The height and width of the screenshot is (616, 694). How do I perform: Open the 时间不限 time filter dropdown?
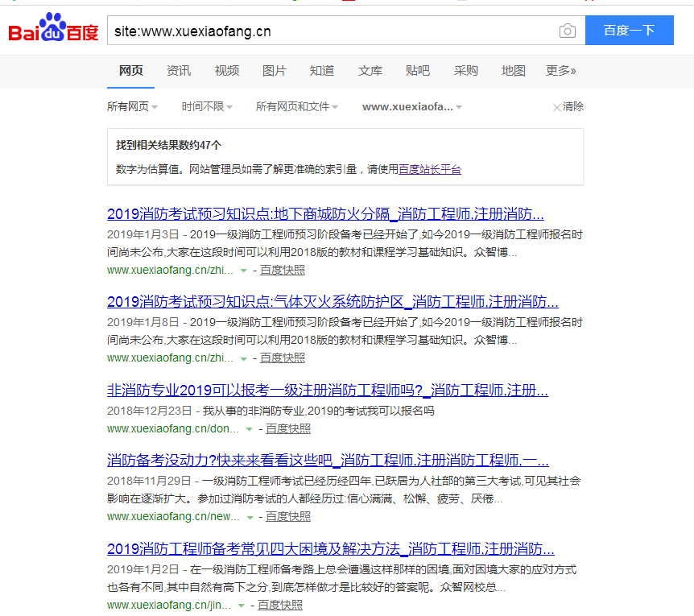(x=207, y=106)
